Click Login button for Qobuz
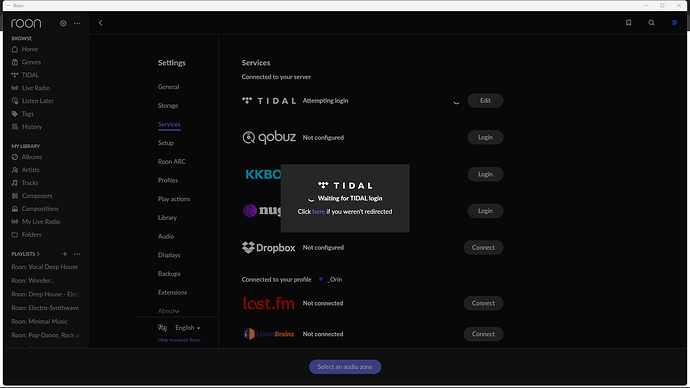This screenshot has height=388, width=690. 485,137
